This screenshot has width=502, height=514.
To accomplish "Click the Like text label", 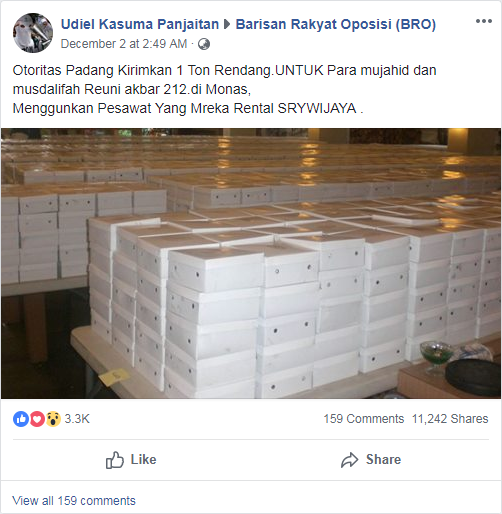I will pyautogui.click(x=143, y=460).
